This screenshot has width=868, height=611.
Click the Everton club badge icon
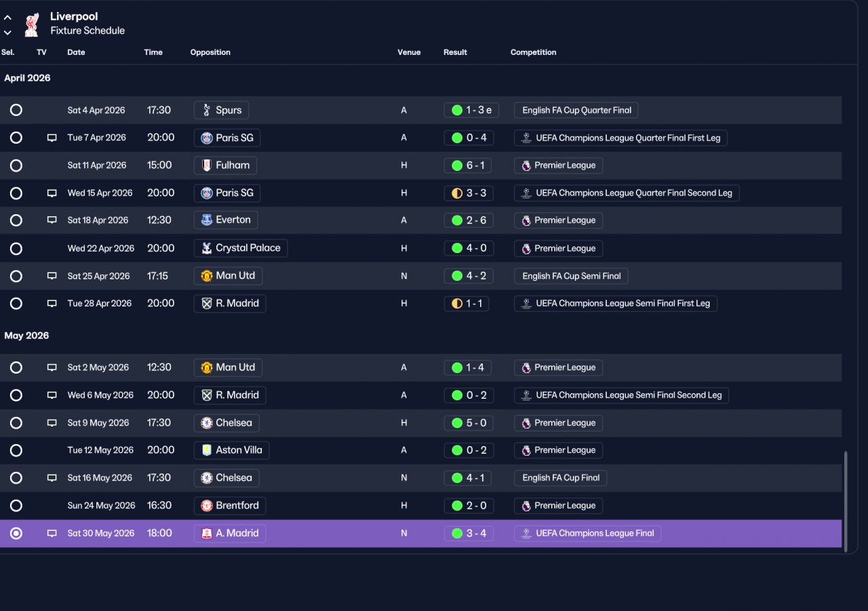pyautogui.click(x=207, y=220)
